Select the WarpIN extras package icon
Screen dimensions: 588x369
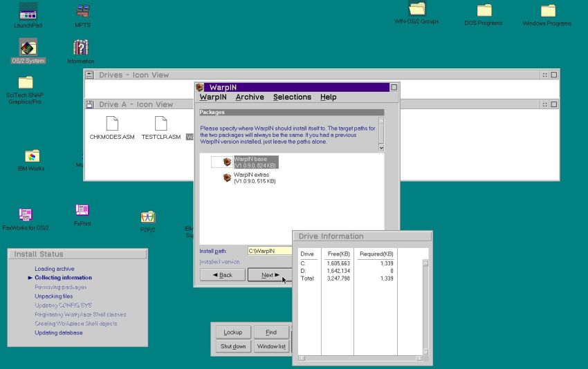point(227,177)
